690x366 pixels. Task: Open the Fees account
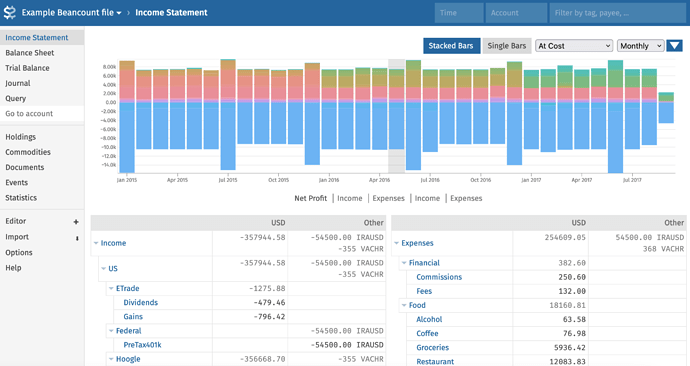[x=424, y=291]
